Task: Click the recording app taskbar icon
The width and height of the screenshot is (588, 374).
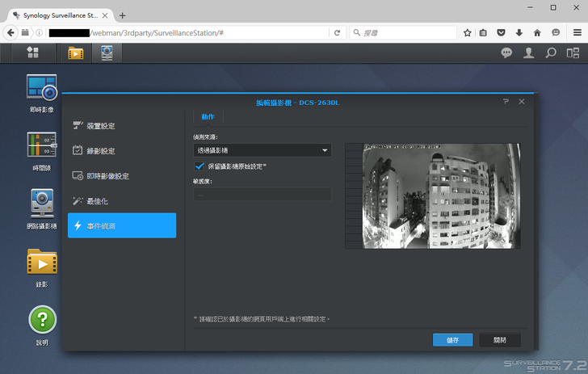Action: (75, 53)
